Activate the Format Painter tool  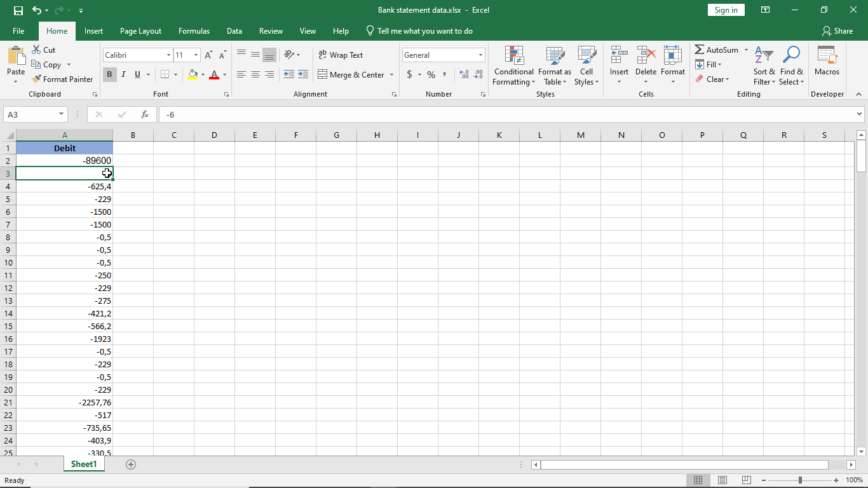click(62, 79)
